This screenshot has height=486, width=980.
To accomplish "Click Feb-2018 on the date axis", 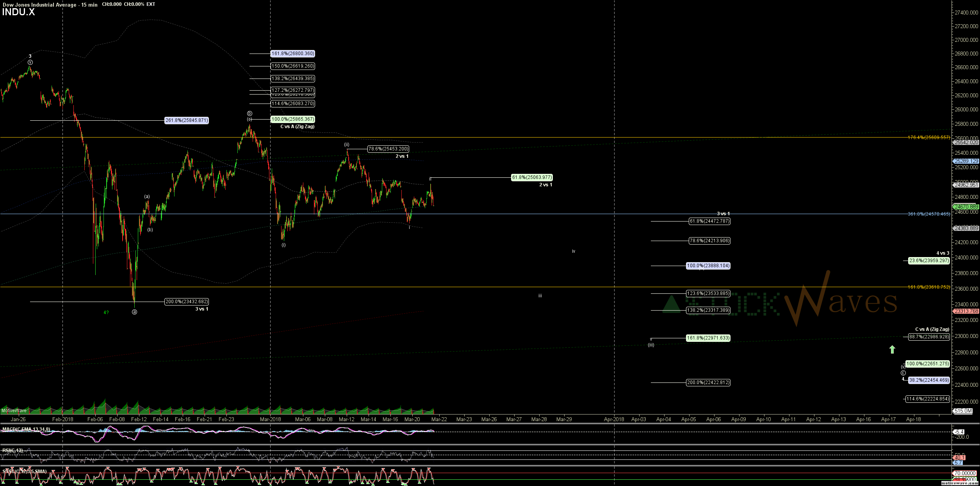I will tap(63, 419).
